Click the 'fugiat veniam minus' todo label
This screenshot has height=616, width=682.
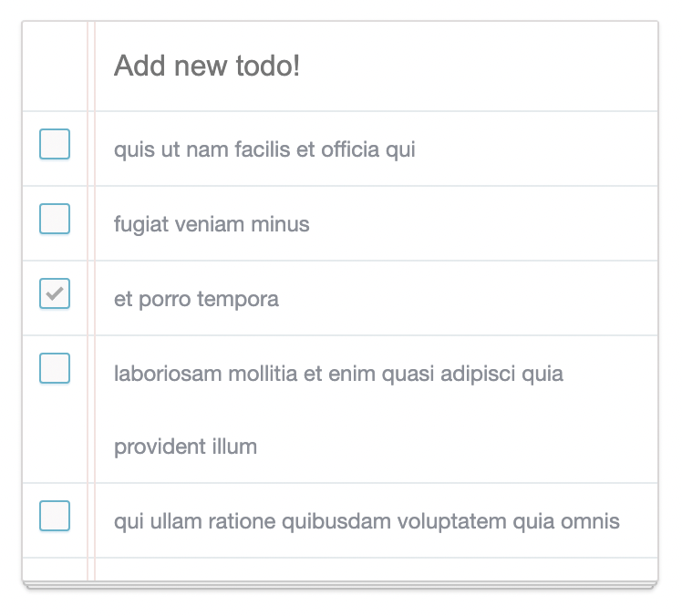pyautogui.click(x=212, y=224)
